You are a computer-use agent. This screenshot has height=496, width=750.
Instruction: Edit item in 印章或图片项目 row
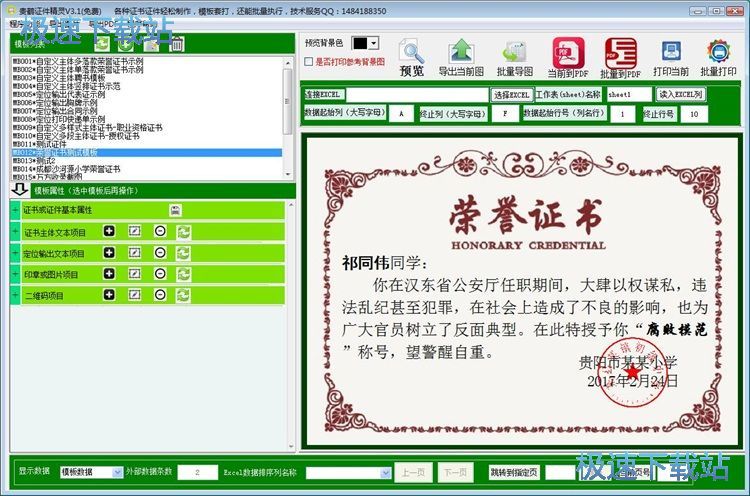[134, 274]
